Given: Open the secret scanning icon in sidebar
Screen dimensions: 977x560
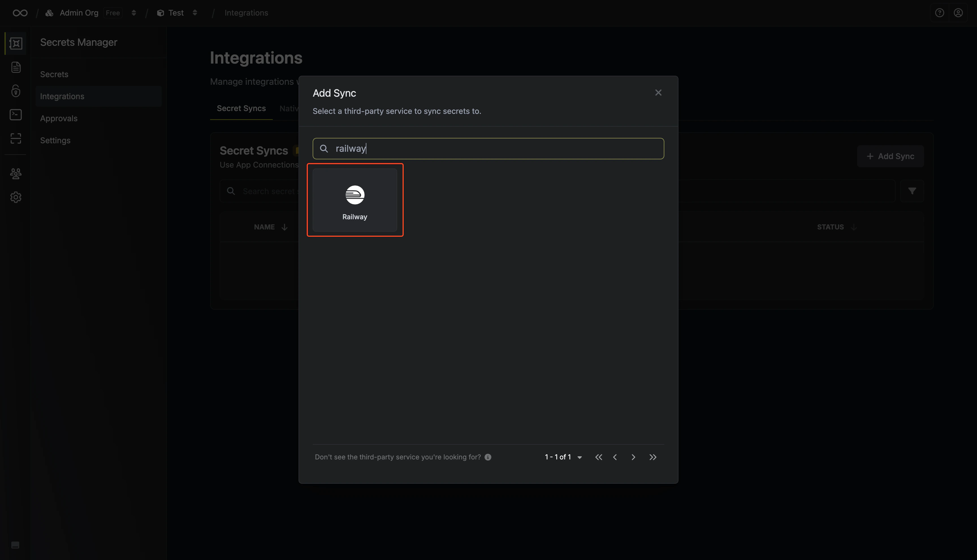Looking at the screenshot, I should pyautogui.click(x=16, y=138).
